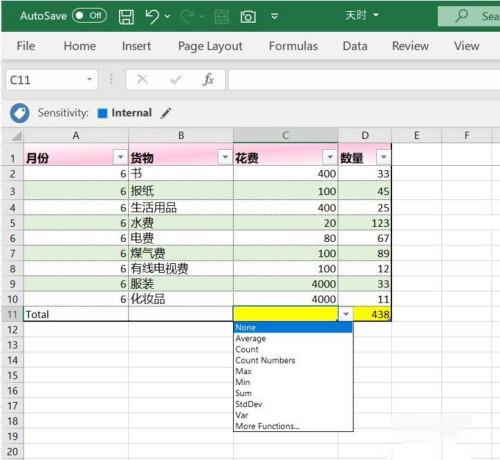Image resolution: width=500 pixels, height=460 pixels.
Task: Open the 月份 column filter dropdown
Action: coord(120,157)
